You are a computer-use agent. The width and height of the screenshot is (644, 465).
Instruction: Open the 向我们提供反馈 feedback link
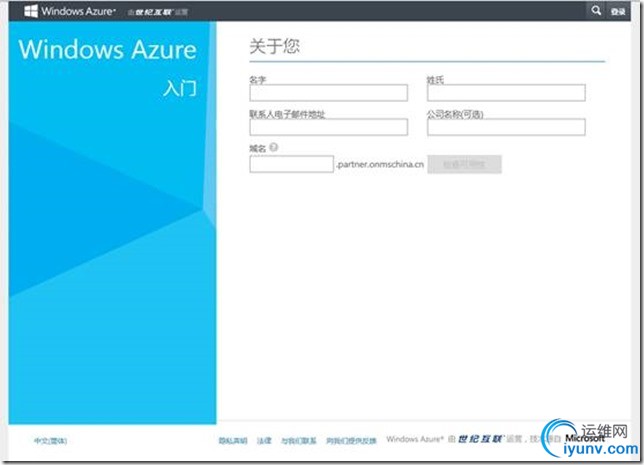coord(351,441)
